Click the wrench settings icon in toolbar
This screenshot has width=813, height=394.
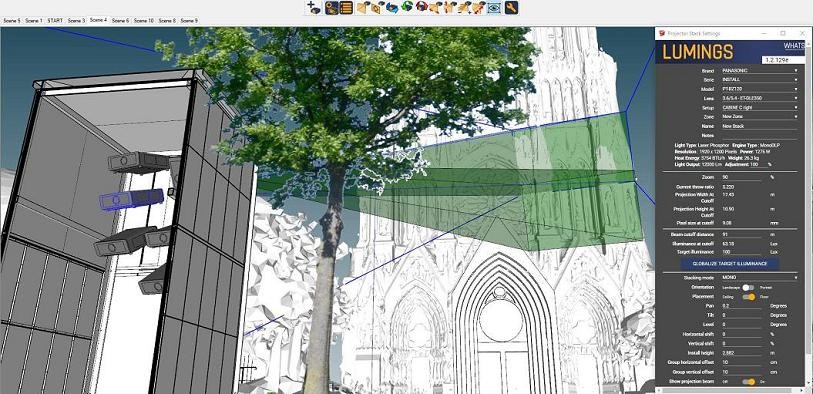tap(511, 7)
